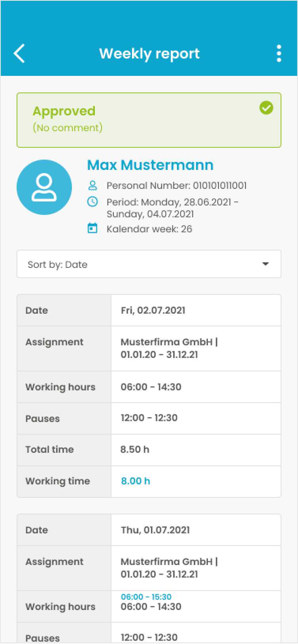This screenshot has width=298, height=644.
Task: Click the green approved checkmark icon
Action: pos(266,108)
